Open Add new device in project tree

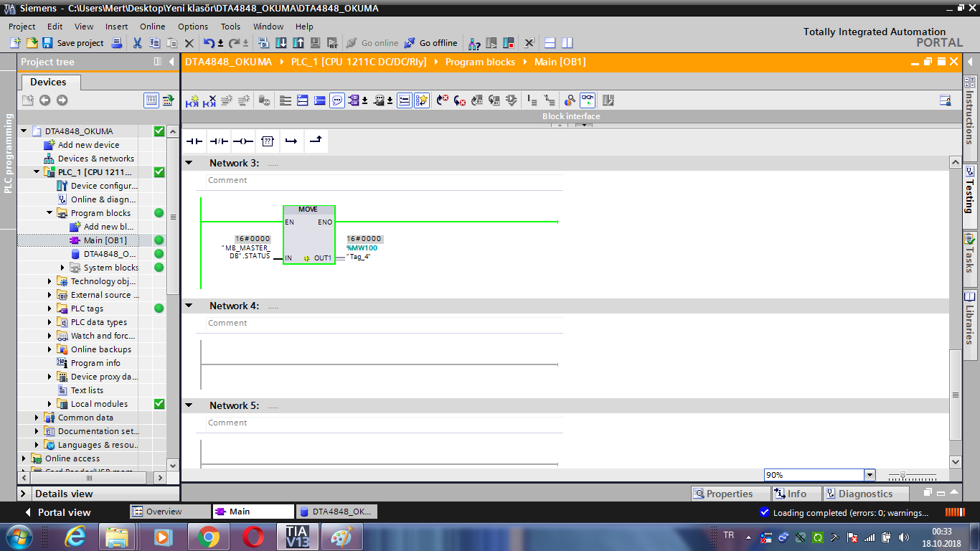(x=89, y=145)
